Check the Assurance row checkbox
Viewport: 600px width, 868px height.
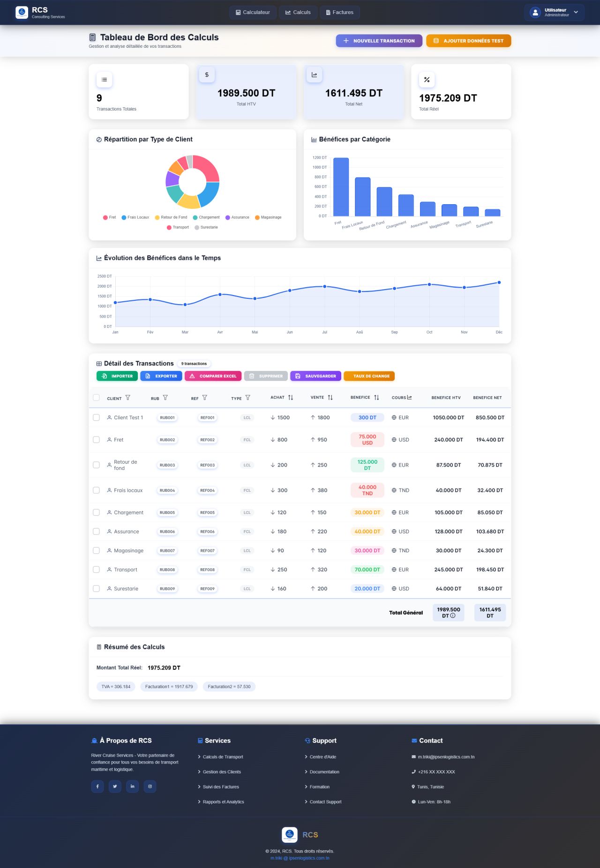[x=96, y=532]
